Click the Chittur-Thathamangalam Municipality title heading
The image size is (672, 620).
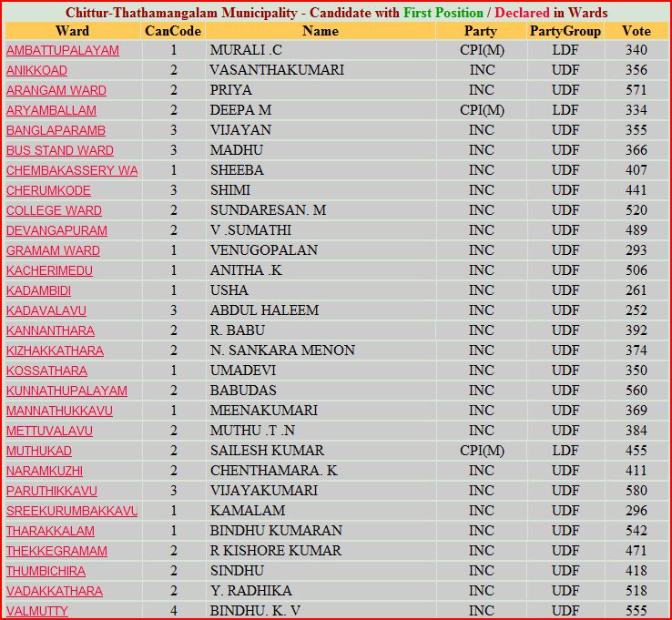tap(336, 13)
